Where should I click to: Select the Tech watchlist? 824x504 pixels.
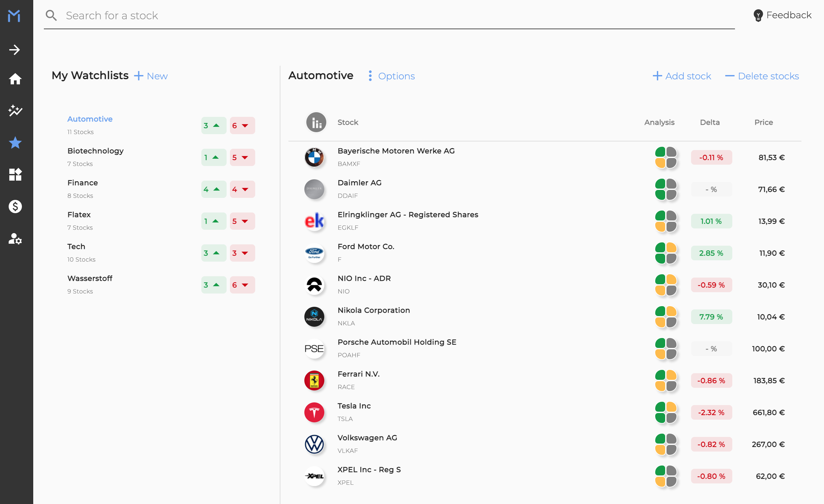tap(161, 253)
